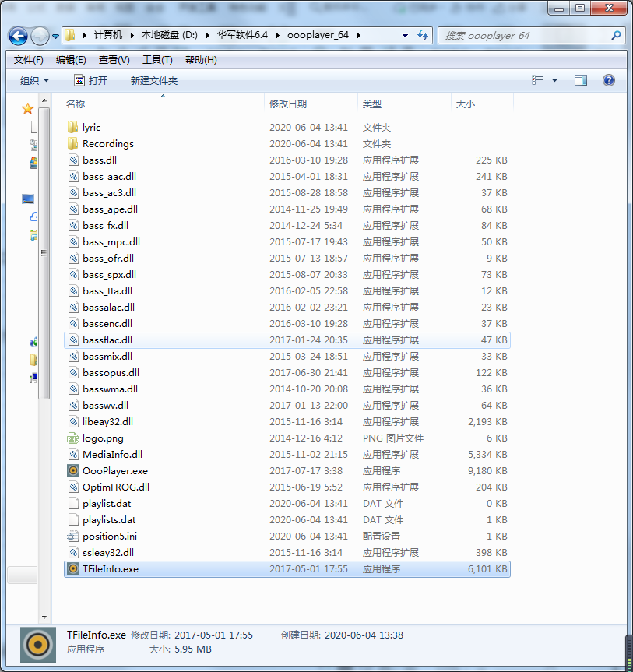Click the search magnifier icon
The image size is (633, 672).
pyautogui.click(x=616, y=36)
